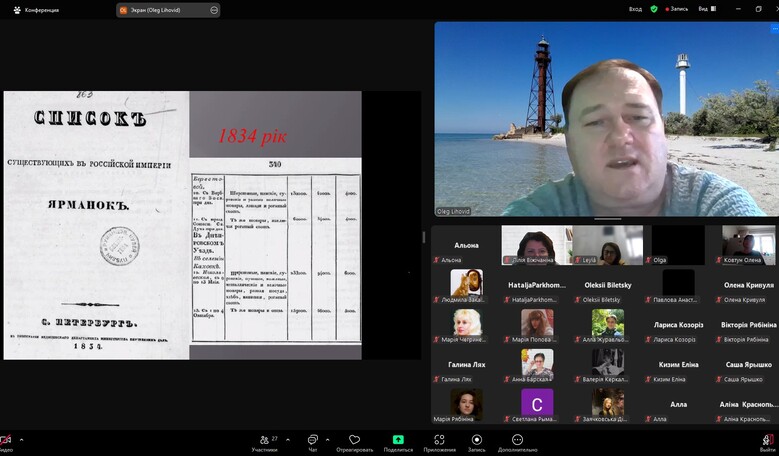Open the Участники participants panel

(x=265, y=443)
